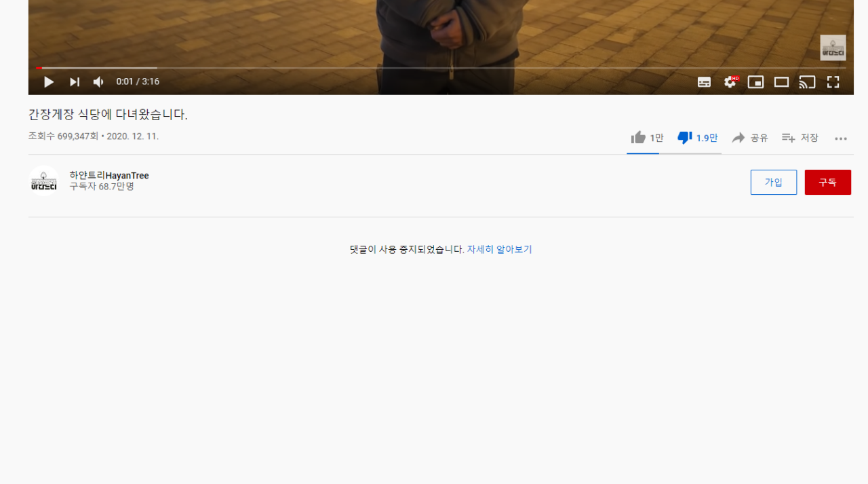Click the dislike thumbs down
This screenshot has height=484, width=868.
(x=697, y=138)
